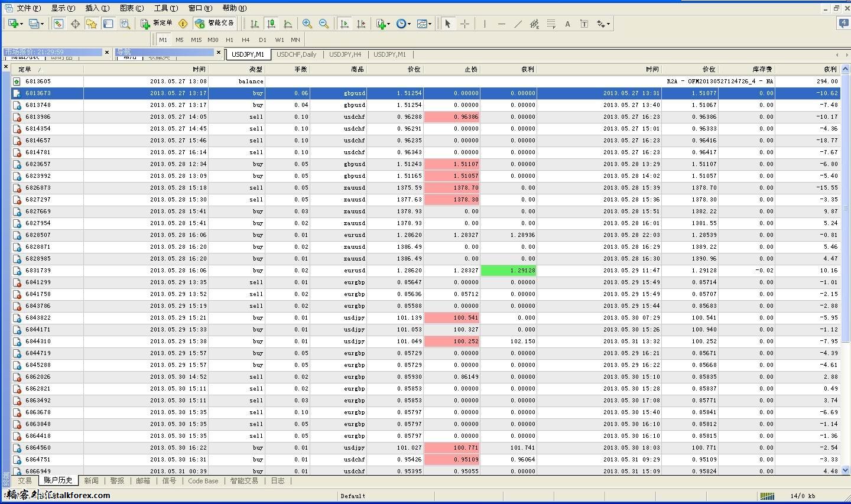Switch chart to candlesticks icon
Viewport: 851px width, 504px height.
pyautogui.click(x=271, y=24)
